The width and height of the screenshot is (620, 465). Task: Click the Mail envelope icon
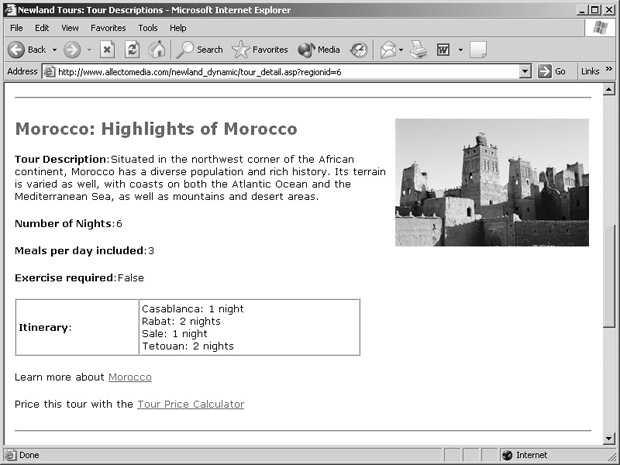[388, 50]
